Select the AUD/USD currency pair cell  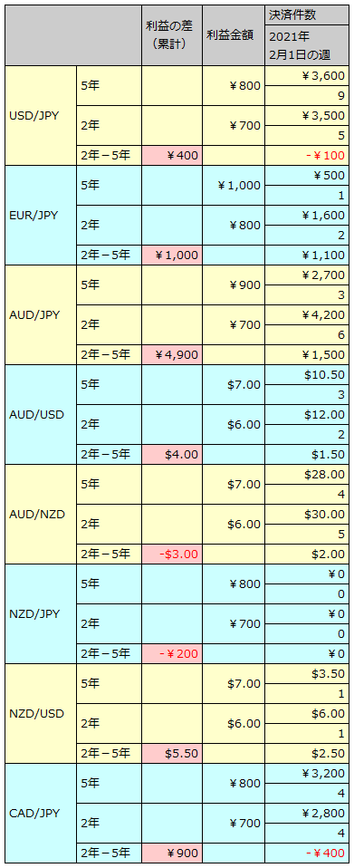(41, 414)
